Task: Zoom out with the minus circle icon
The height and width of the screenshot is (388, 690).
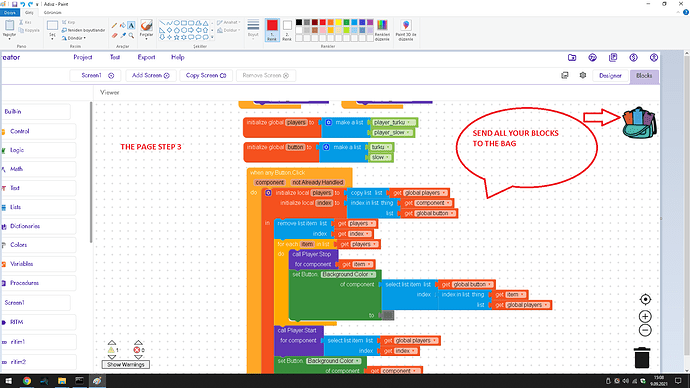Action: coord(645,330)
